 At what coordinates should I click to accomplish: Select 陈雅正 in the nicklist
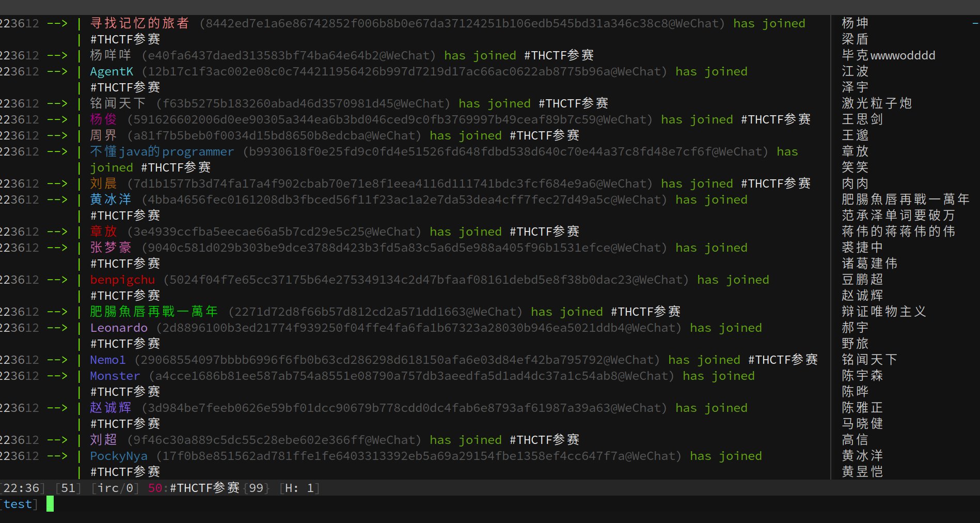tap(862, 408)
